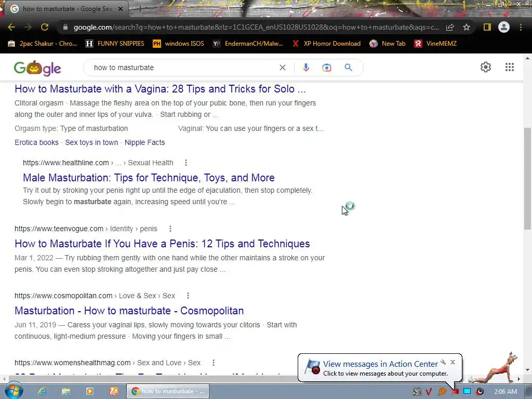Image resolution: width=532 pixels, height=399 pixels.
Task: Open the Chrome side panel icon
Action: coord(487,27)
